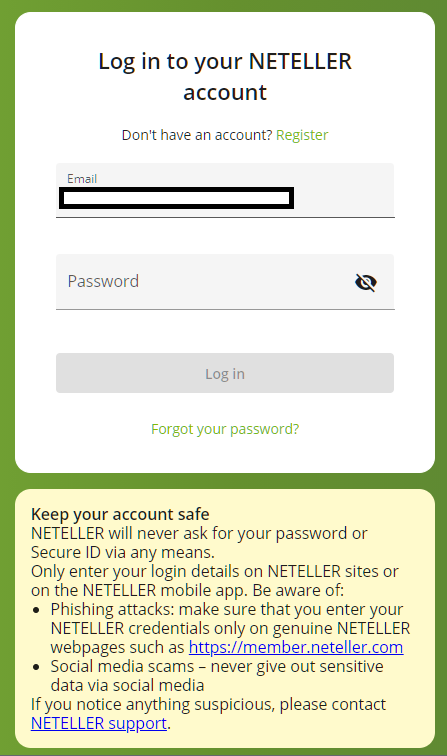447x756 pixels.
Task: Click the Only enter your login details sentence
Action: [215, 580]
